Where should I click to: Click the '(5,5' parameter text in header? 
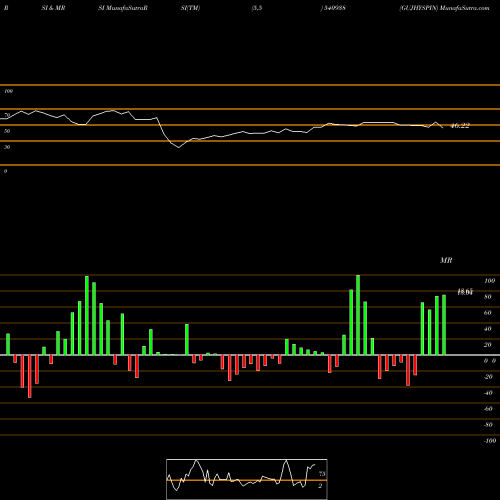[x=257, y=8]
